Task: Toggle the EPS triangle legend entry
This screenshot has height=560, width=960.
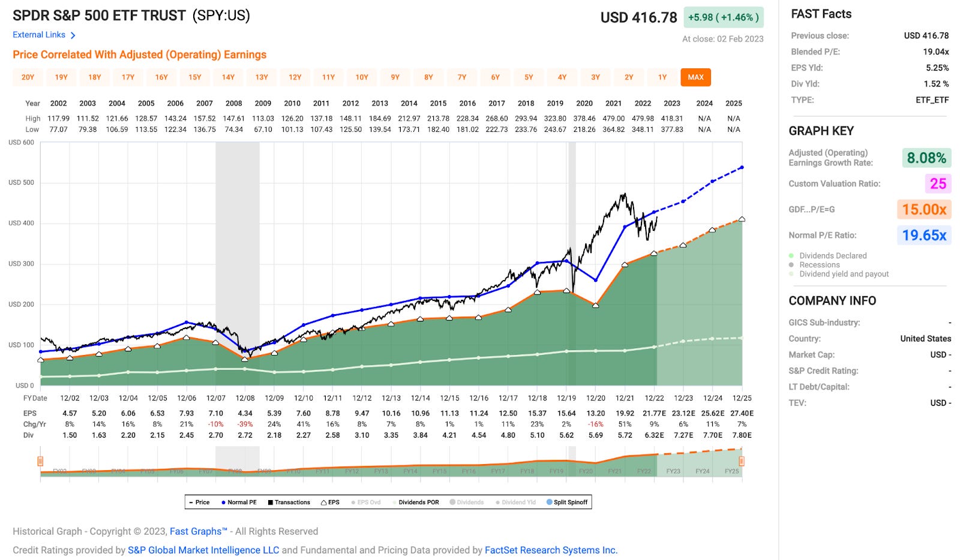Action: pyautogui.click(x=331, y=502)
